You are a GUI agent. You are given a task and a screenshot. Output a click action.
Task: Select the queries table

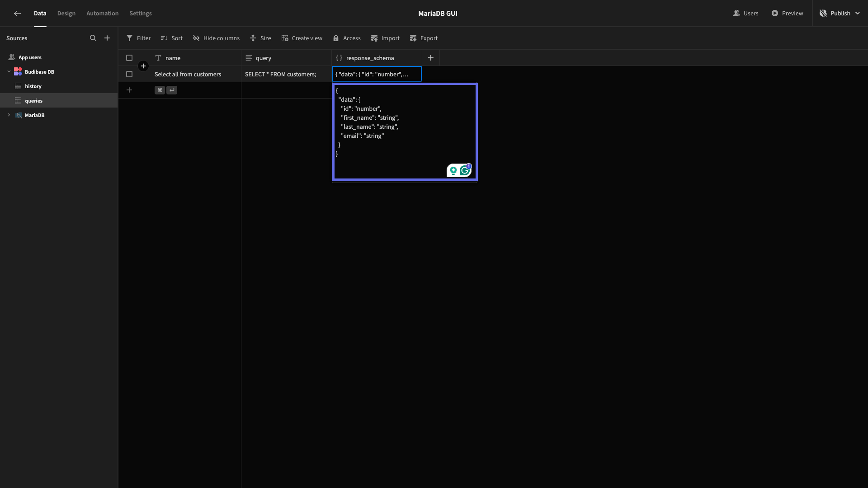click(x=59, y=100)
